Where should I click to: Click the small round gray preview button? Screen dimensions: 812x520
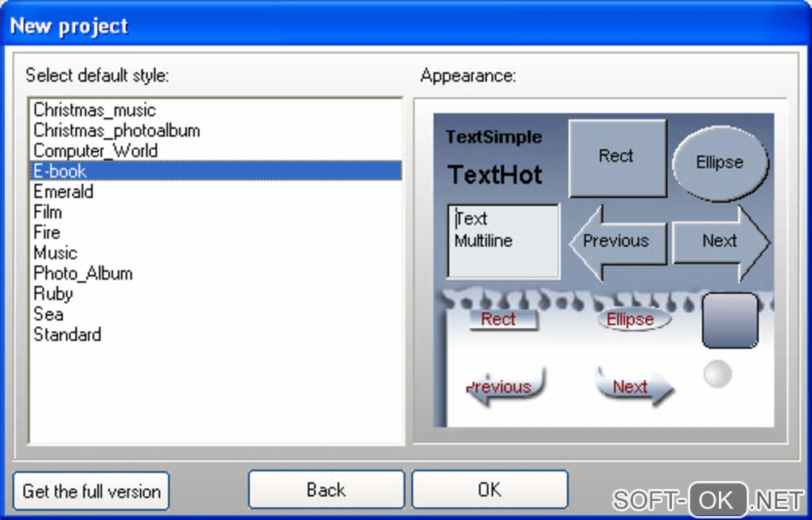click(718, 373)
